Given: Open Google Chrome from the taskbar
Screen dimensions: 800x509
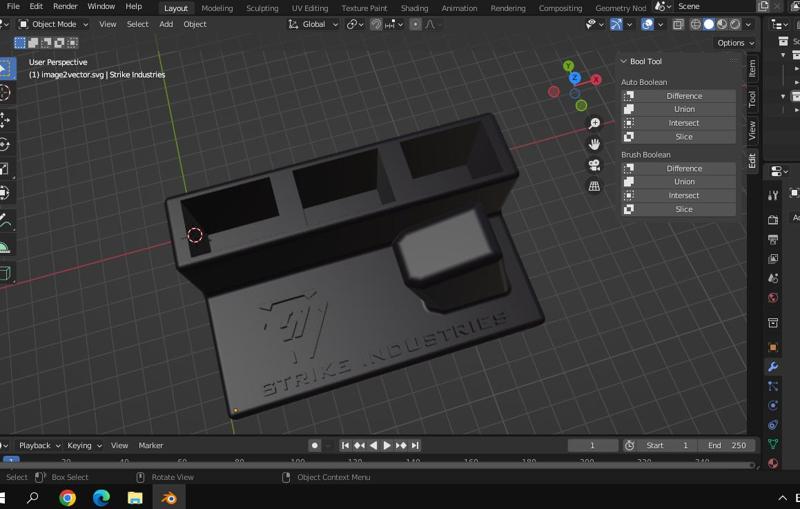Looking at the screenshot, I should click(67, 497).
